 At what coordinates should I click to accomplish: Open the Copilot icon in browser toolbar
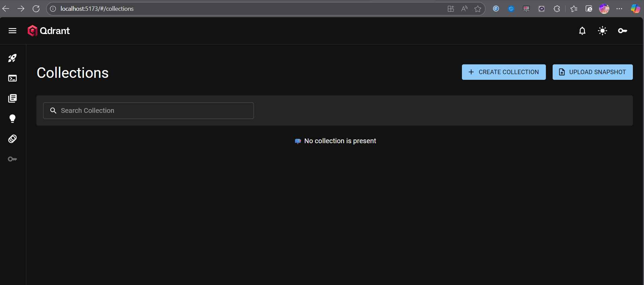tap(635, 9)
